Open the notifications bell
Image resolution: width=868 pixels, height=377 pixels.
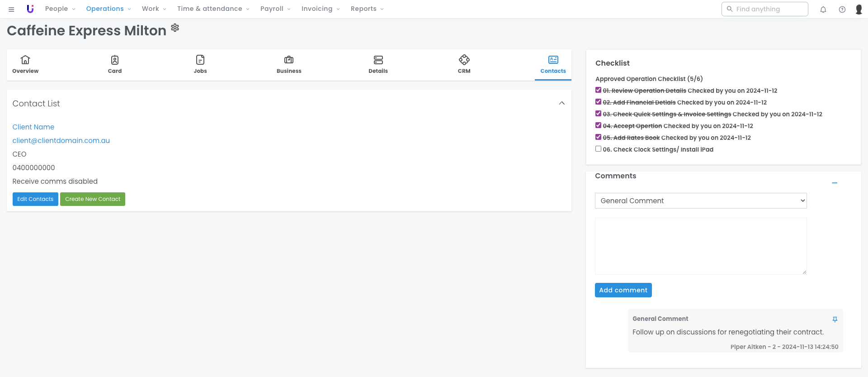click(823, 10)
